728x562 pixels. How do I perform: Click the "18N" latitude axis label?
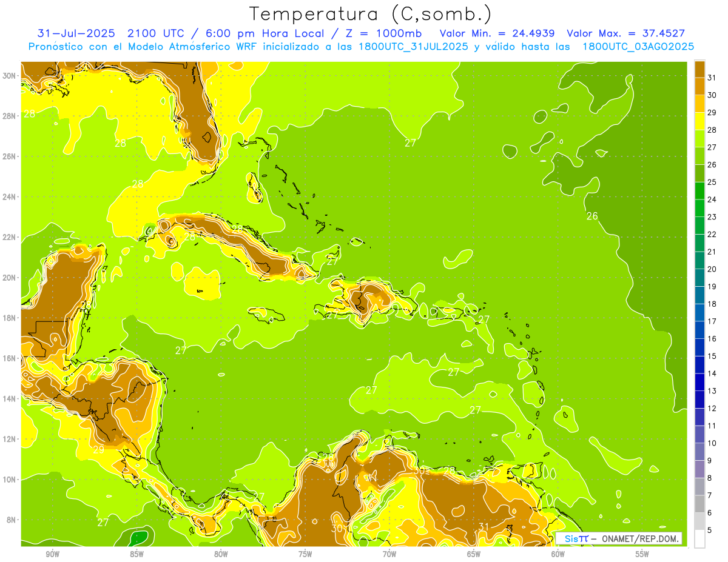click(10, 318)
